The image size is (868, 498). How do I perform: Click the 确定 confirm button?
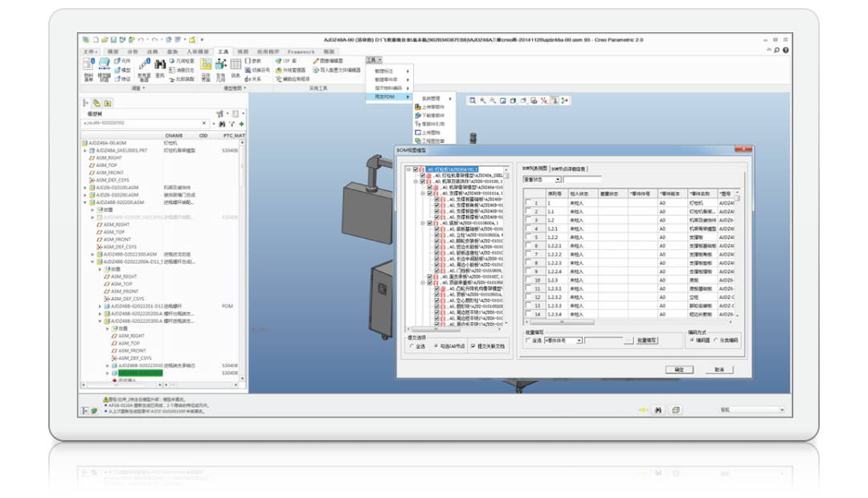(x=678, y=369)
